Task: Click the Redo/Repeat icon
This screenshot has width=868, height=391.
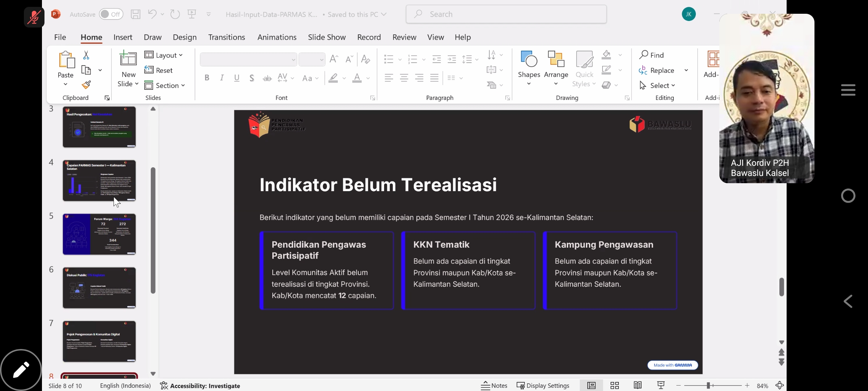Action: [x=175, y=14]
